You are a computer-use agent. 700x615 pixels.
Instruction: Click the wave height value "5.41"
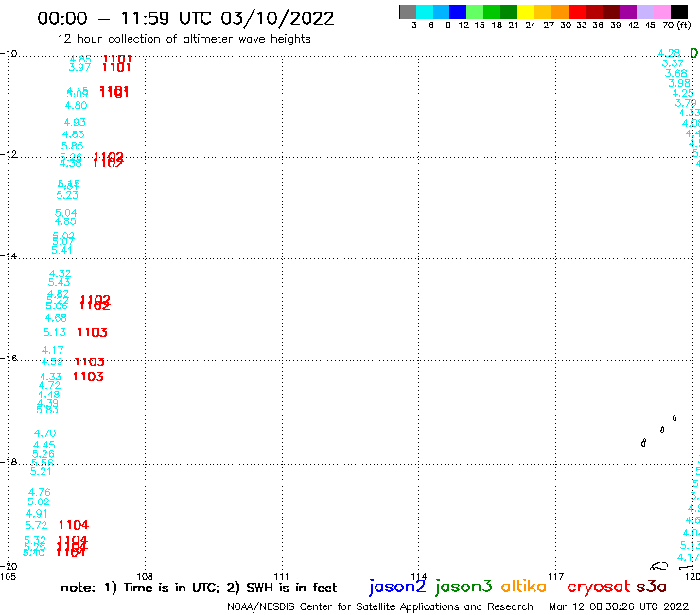61,250
